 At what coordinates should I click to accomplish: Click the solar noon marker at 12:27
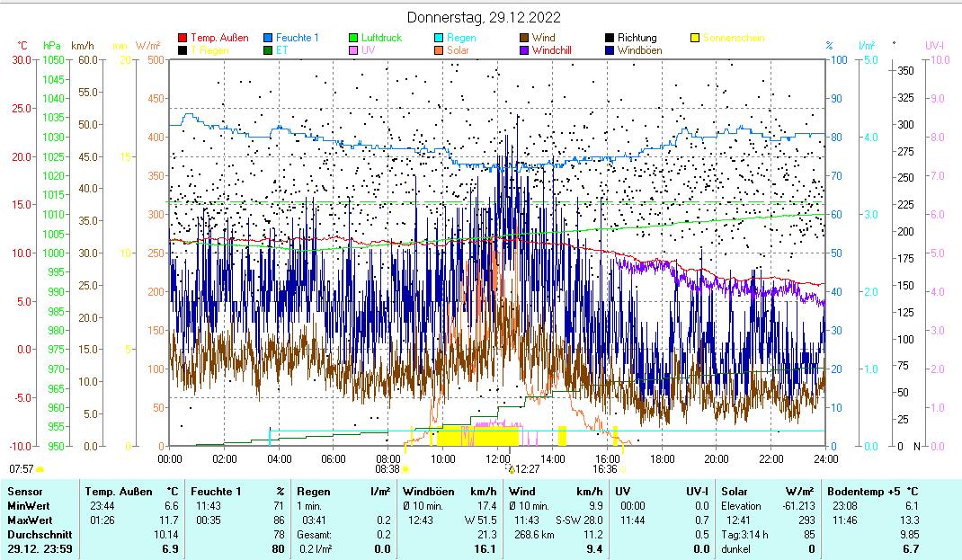click(511, 468)
